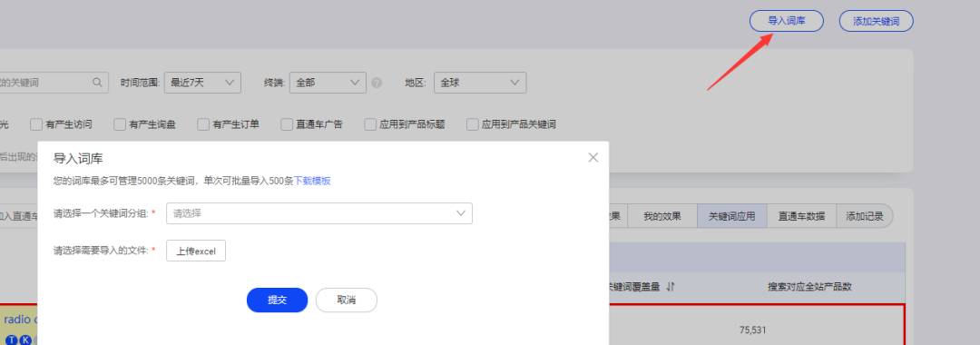Open the 时间范围 最近7天 dropdown
Image resolution: width=980 pixels, height=345 pixels.
[202, 83]
